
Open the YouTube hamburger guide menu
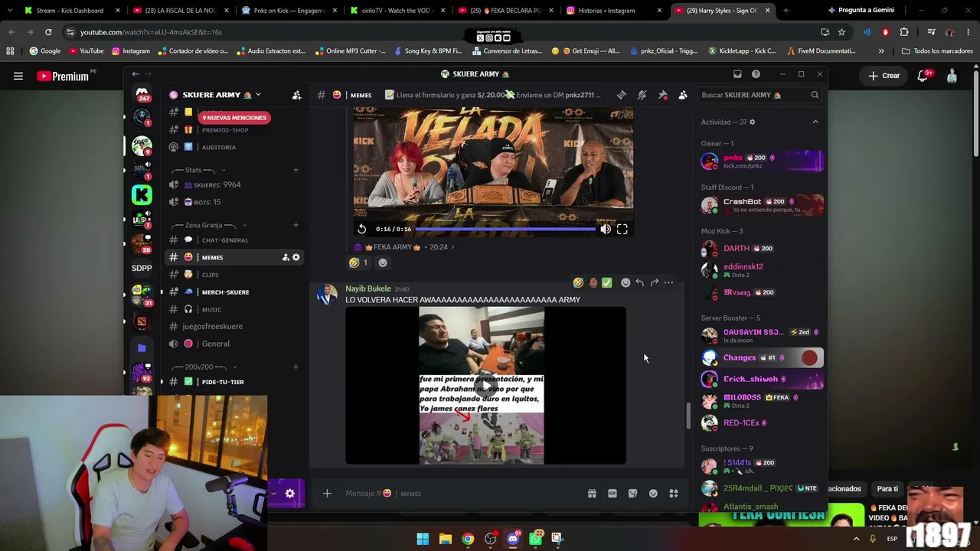[18, 76]
